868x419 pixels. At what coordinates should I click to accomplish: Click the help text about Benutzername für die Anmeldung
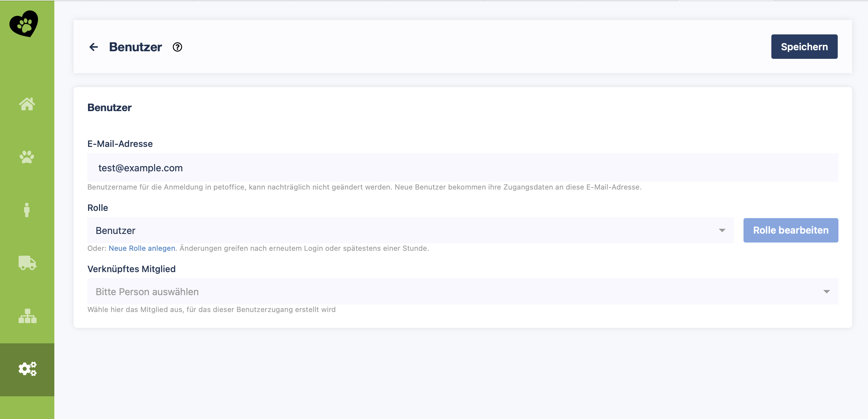(365, 187)
